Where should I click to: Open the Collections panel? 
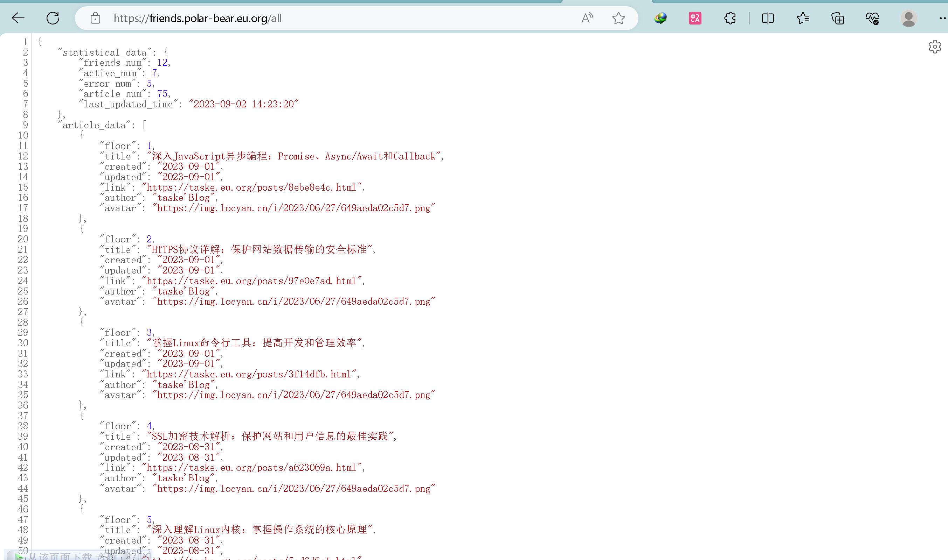837,18
